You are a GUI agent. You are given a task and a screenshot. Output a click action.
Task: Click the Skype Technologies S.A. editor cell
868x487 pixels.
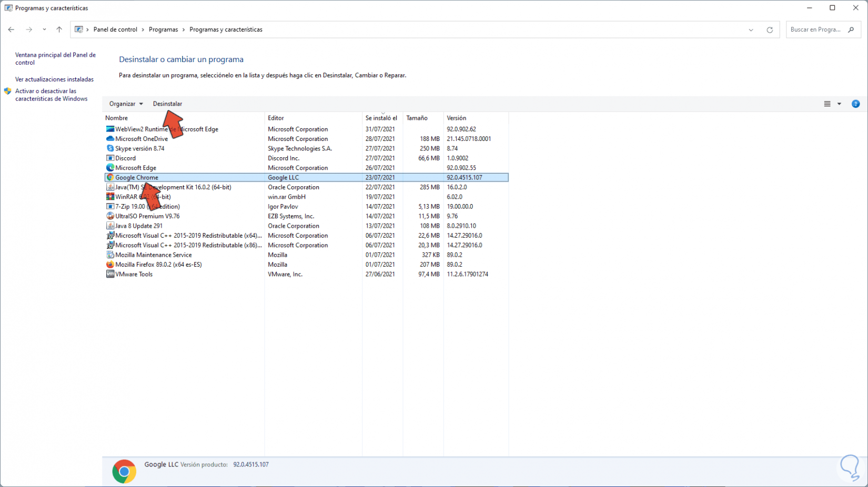point(300,148)
